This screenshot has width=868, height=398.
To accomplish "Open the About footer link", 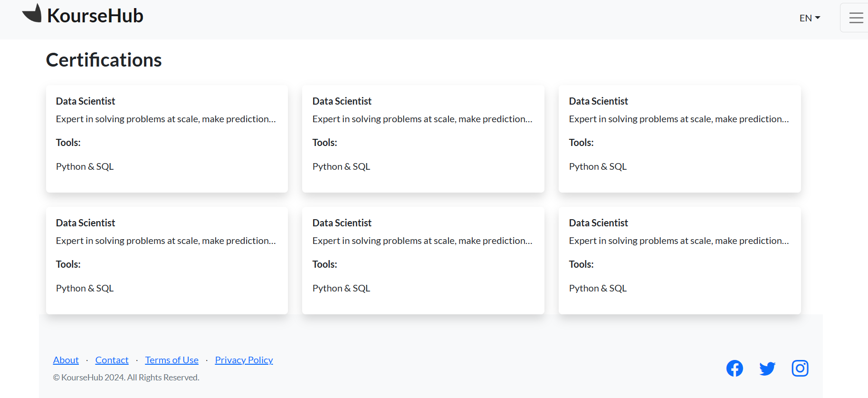I will tap(66, 360).
